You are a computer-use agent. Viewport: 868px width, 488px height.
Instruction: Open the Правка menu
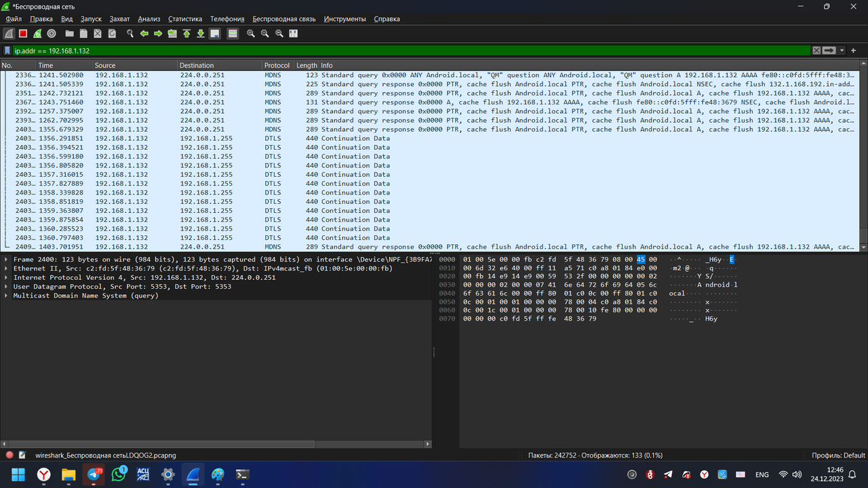(41, 19)
